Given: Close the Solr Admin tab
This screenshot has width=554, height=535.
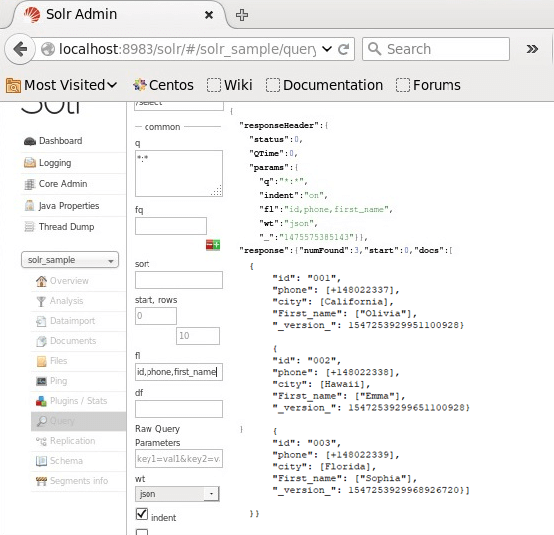Looking at the screenshot, I should 209,15.
